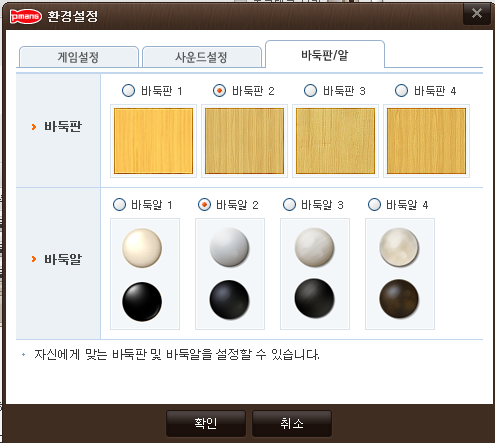Pick the board 2 wood texture
The image size is (495, 443).
click(244, 141)
